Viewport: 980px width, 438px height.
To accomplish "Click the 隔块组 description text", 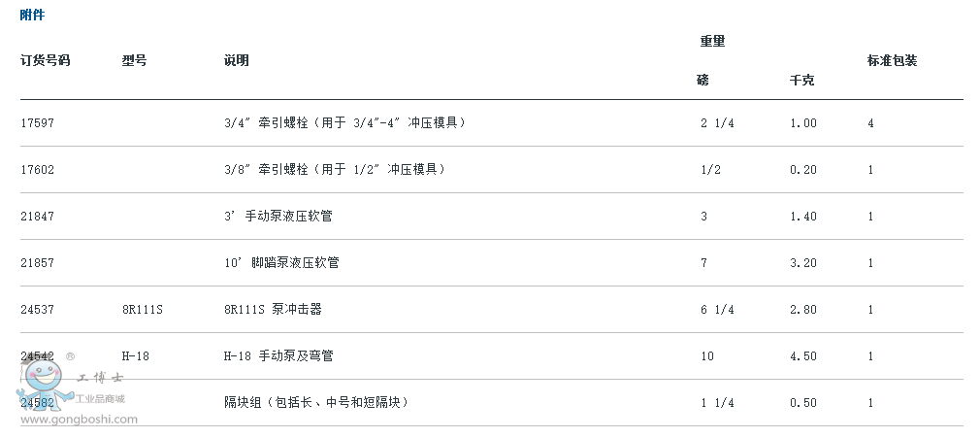I will click(317, 402).
